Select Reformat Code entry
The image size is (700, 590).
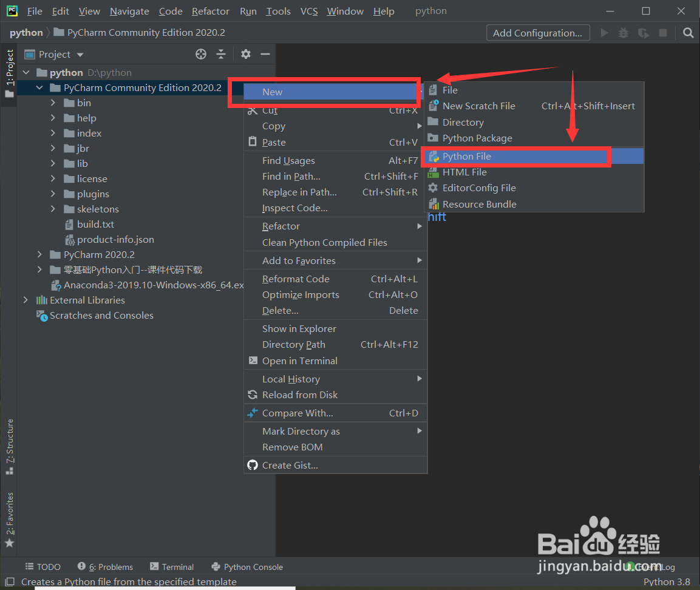335,279
